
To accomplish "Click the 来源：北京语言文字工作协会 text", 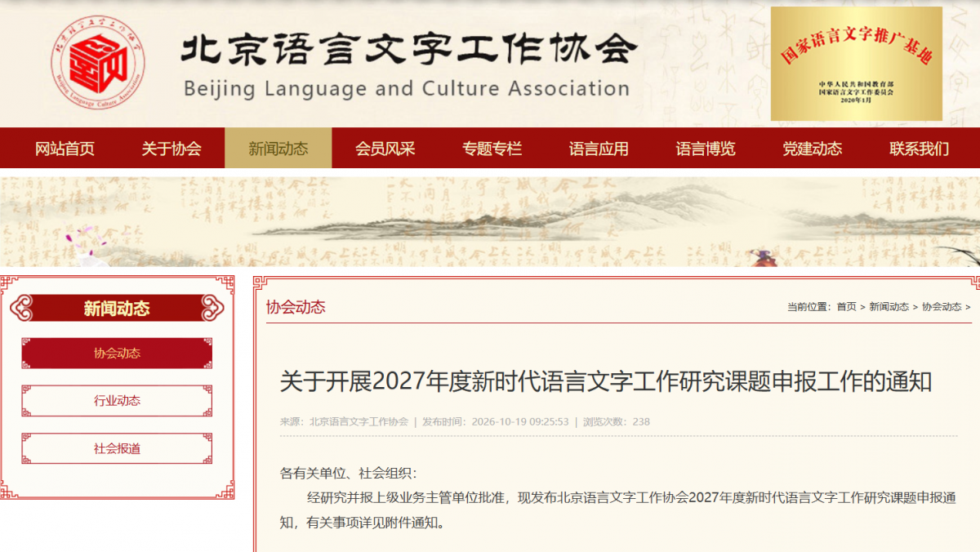I will point(344,422).
